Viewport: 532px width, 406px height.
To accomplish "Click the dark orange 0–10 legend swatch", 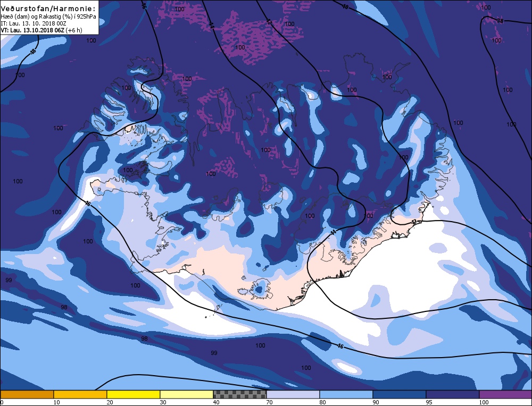I will 27,394.
